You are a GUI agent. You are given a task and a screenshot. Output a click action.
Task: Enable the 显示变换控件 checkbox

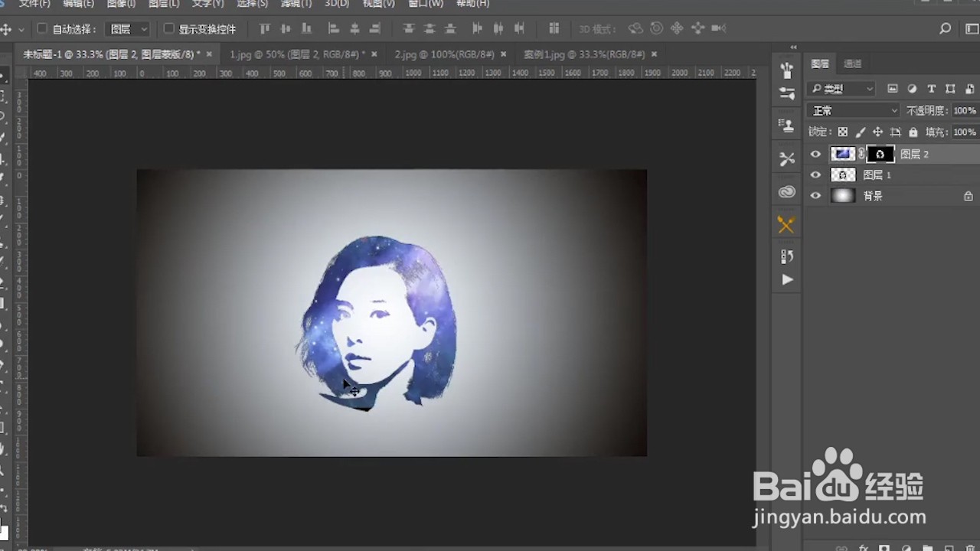tap(169, 29)
